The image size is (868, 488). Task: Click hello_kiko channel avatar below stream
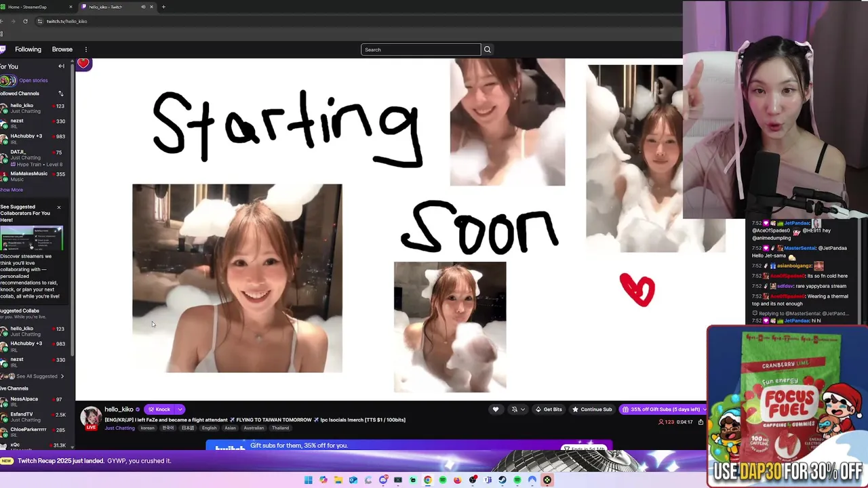pos(91,418)
